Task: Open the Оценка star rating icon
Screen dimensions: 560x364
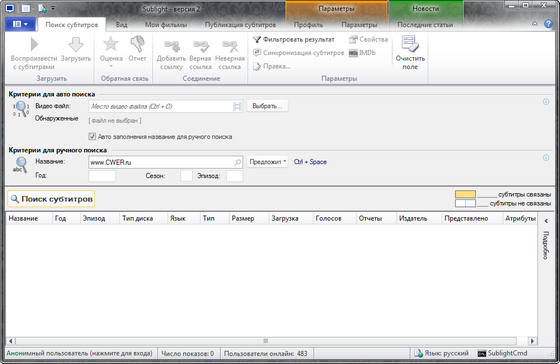Action: point(111,44)
